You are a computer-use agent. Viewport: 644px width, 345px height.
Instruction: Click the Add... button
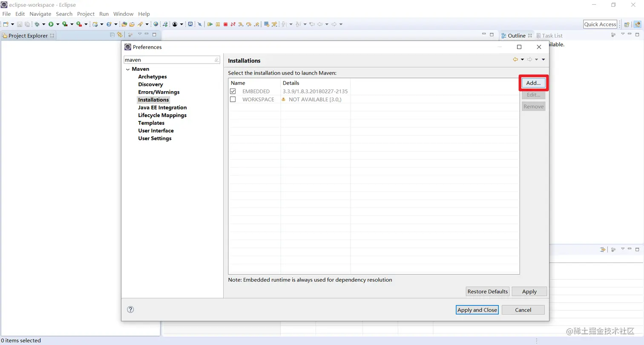click(x=533, y=83)
